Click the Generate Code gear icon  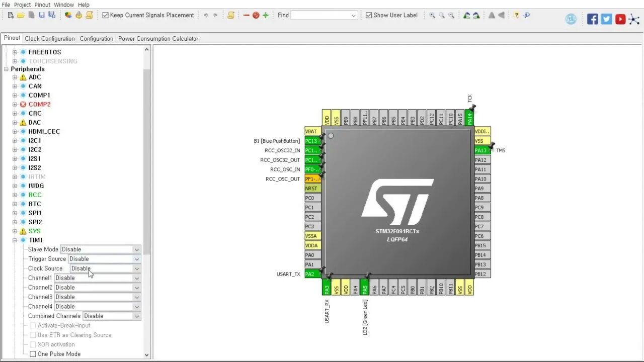(79, 15)
